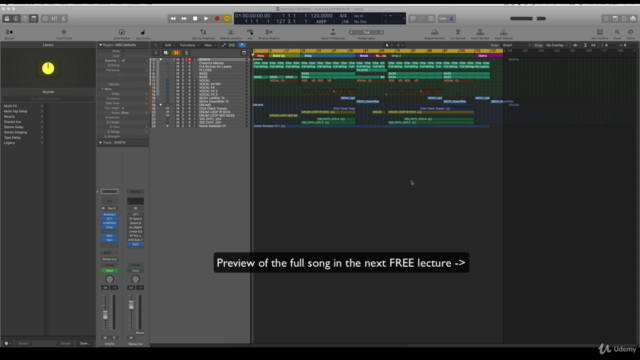Toggle the Loop checkbox in region inspector

[x=123, y=56]
